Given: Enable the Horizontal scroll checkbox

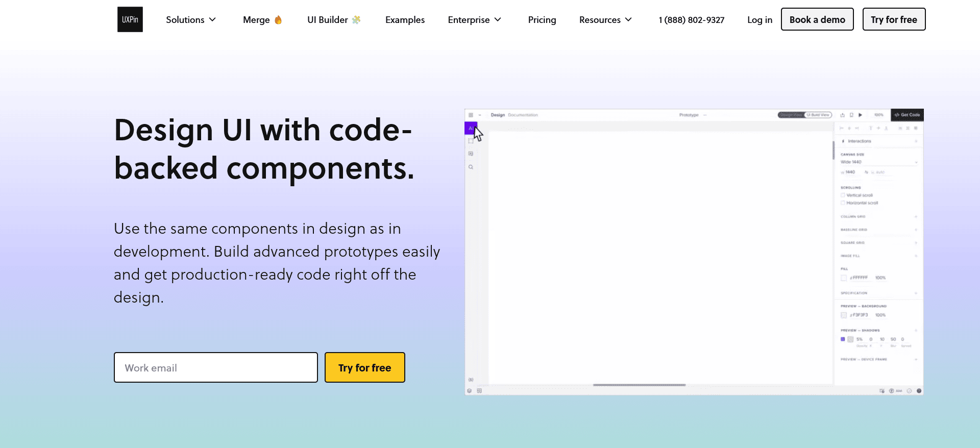Looking at the screenshot, I should pyautogui.click(x=843, y=203).
